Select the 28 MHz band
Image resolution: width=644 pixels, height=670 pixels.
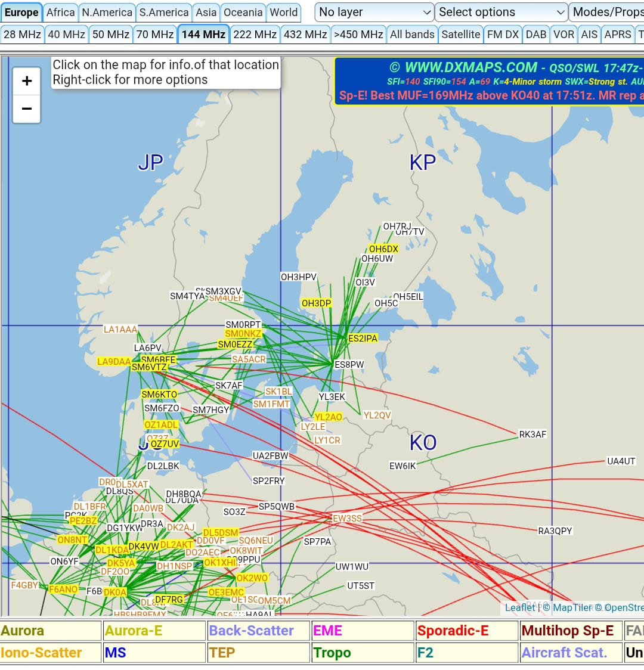[x=22, y=34]
